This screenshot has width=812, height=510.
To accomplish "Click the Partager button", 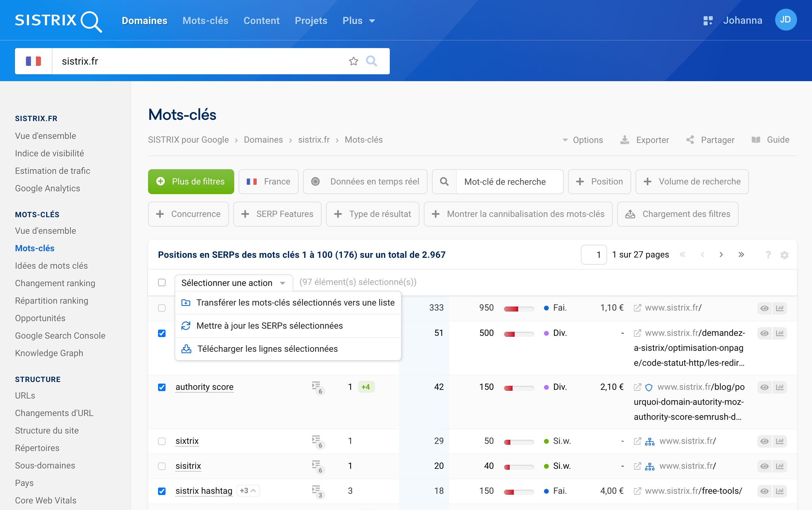I will 710,140.
